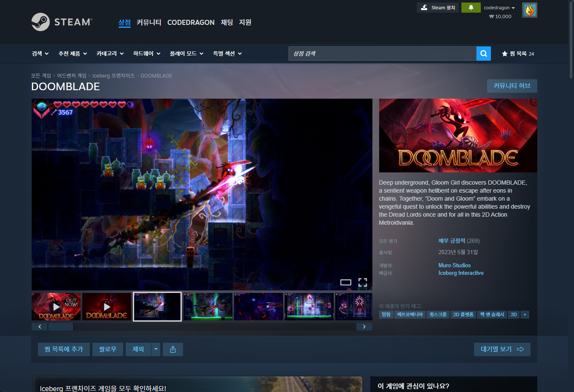Open the screenshot in fullscreen
Viewport: 574px width, 392px height.
tap(363, 282)
